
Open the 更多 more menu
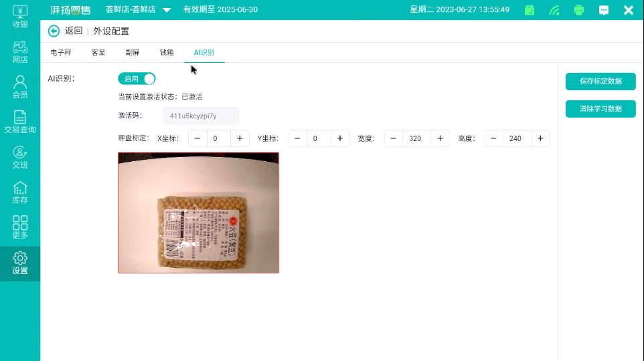[20, 227]
